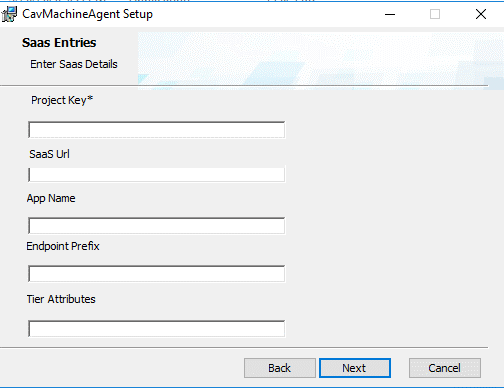Go to previous step with Back button
This screenshot has height=388, width=504.
(x=280, y=368)
